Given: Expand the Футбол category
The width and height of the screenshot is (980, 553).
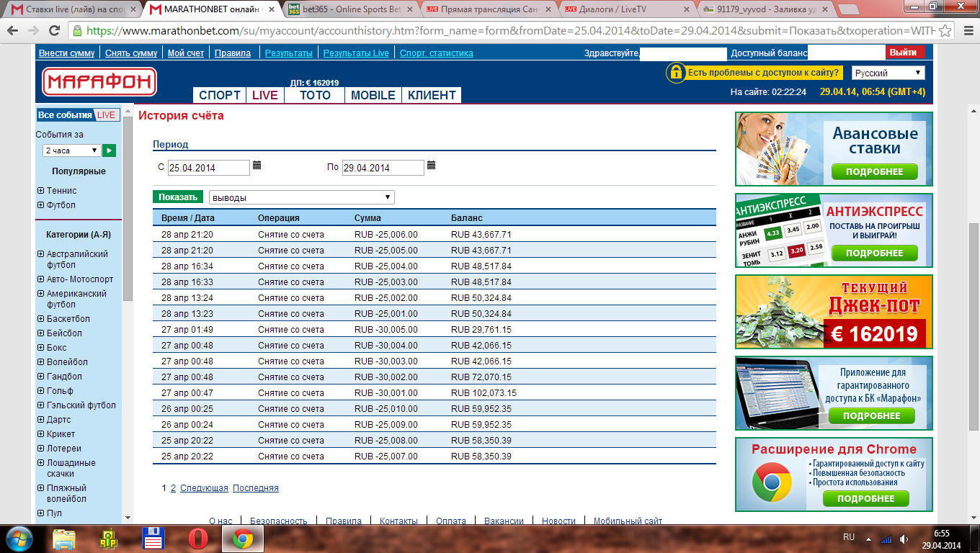Looking at the screenshot, I should (40, 205).
